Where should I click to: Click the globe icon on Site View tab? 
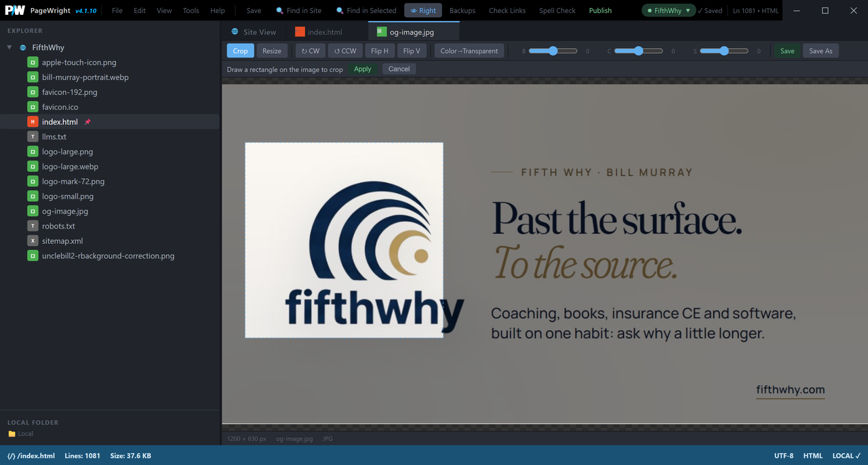click(x=235, y=32)
